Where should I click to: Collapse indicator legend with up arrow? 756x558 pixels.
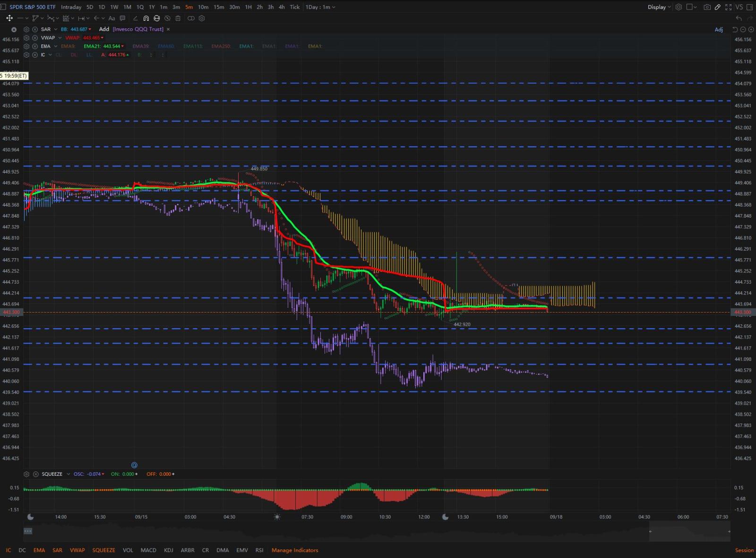(x=14, y=29)
